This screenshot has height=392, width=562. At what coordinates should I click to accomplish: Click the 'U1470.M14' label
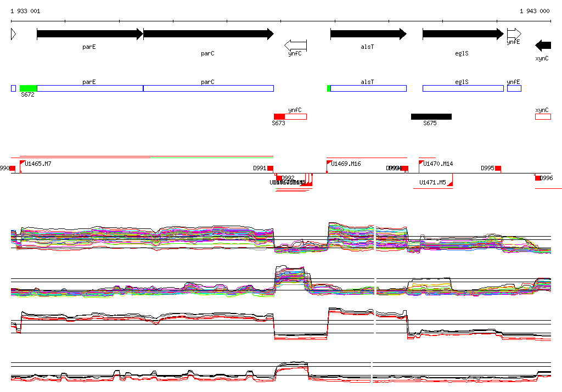coord(438,164)
